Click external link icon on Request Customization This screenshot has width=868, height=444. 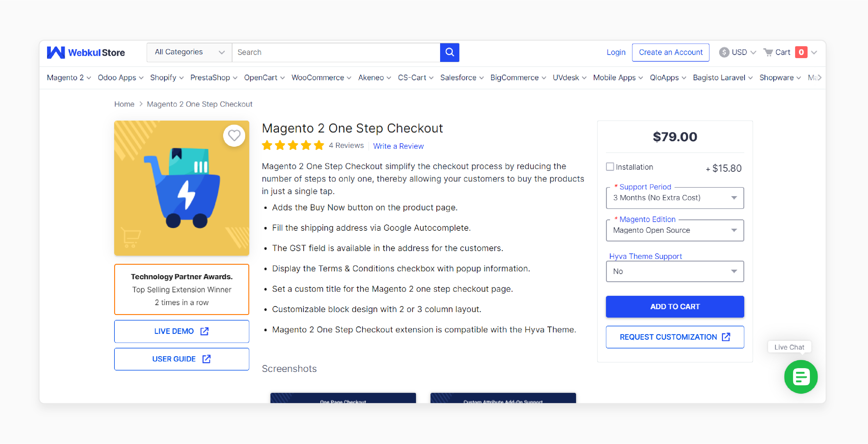point(726,337)
